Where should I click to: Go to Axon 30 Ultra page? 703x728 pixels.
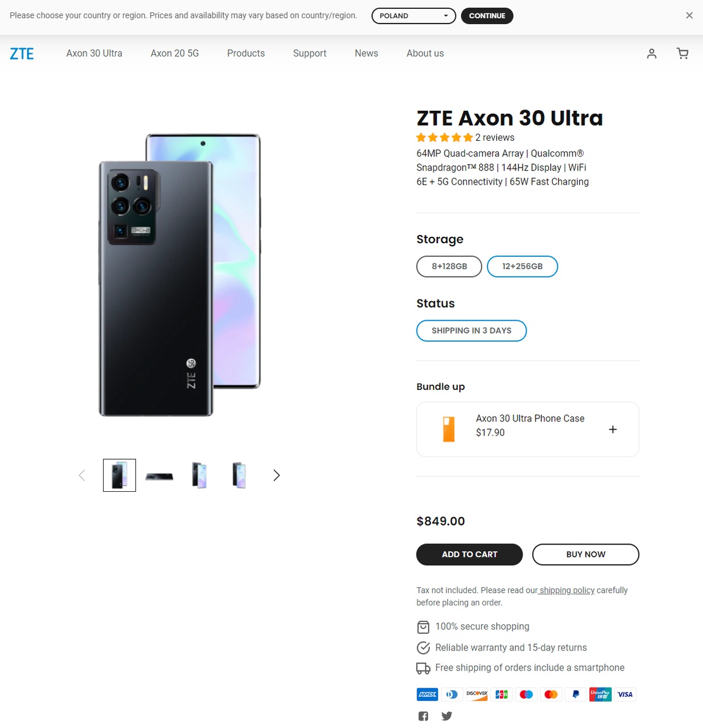pos(94,53)
